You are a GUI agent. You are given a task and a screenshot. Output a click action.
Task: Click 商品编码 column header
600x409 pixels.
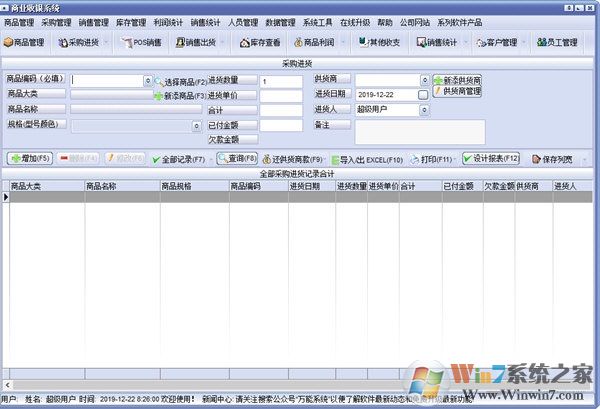click(259, 186)
